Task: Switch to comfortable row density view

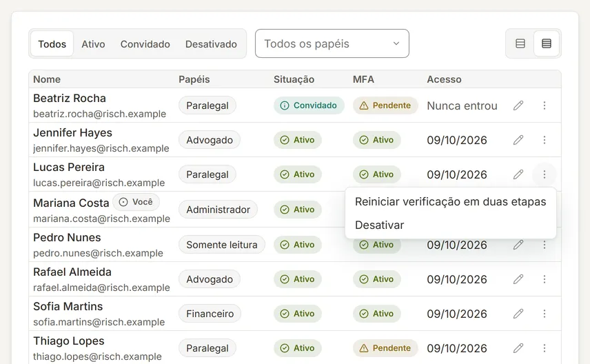Action: [520, 43]
